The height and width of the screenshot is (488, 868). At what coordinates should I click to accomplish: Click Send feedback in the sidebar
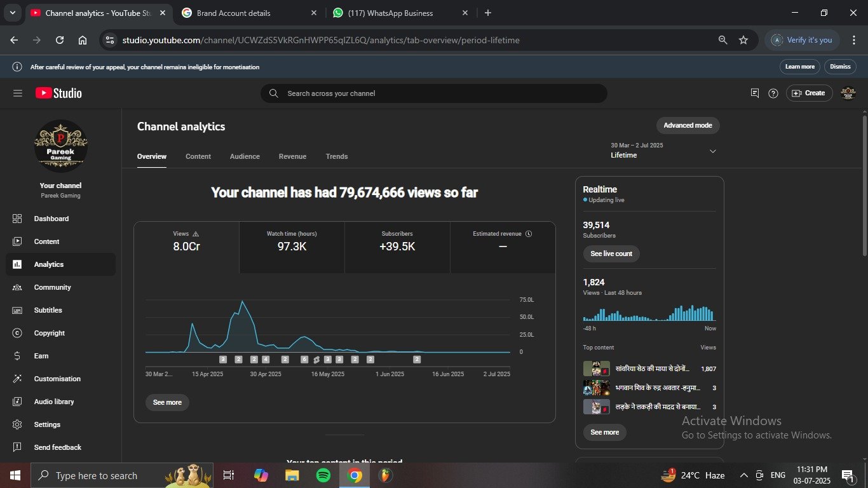60,447
